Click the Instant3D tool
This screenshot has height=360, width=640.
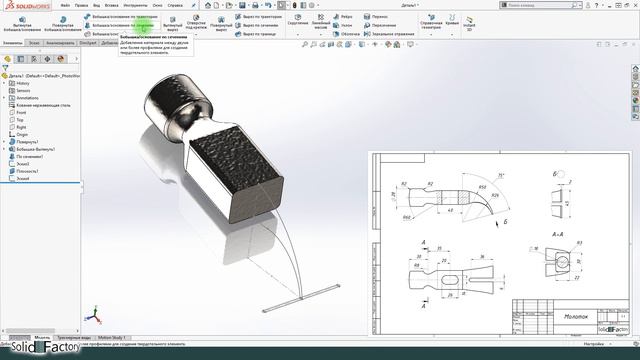tap(469, 24)
